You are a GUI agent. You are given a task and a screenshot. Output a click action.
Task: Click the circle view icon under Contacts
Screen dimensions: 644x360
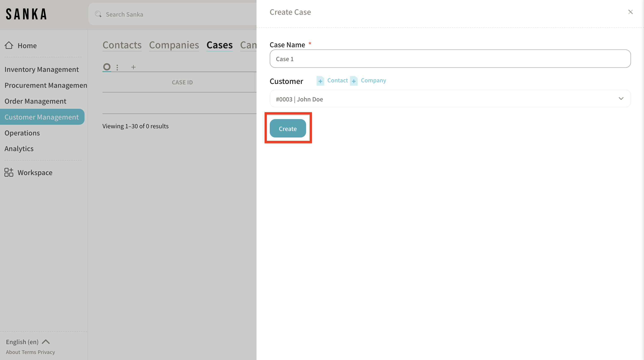(x=107, y=67)
